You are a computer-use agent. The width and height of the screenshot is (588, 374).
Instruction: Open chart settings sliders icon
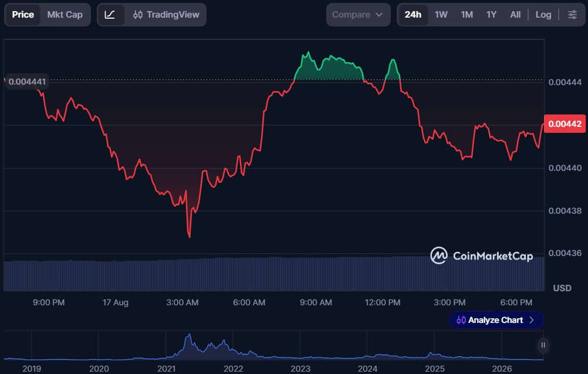click(x=572, y=15)
